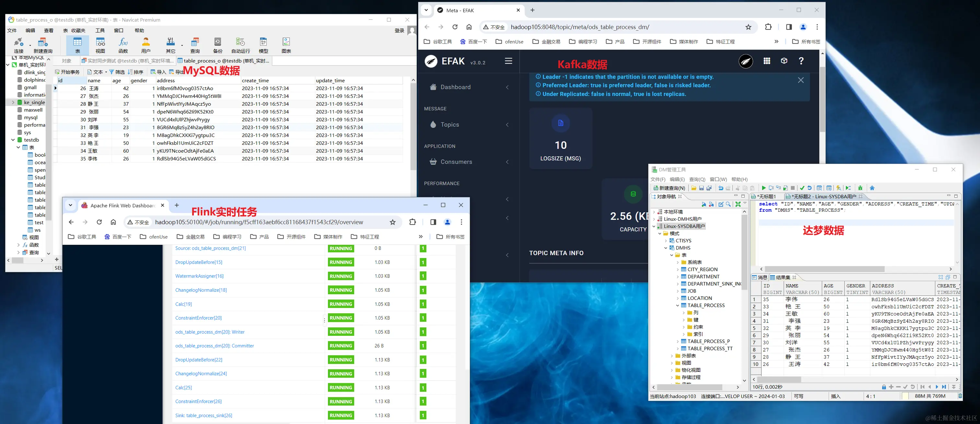
Task: Expand the CTISYS schema node
Action: point(666,241)
